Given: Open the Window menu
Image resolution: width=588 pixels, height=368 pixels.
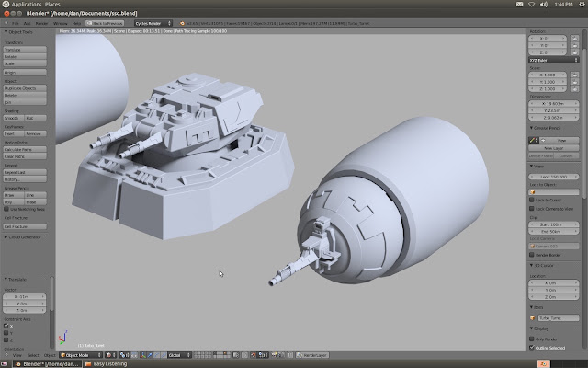Looking at the screenshot, I should [x=61, y=23].
